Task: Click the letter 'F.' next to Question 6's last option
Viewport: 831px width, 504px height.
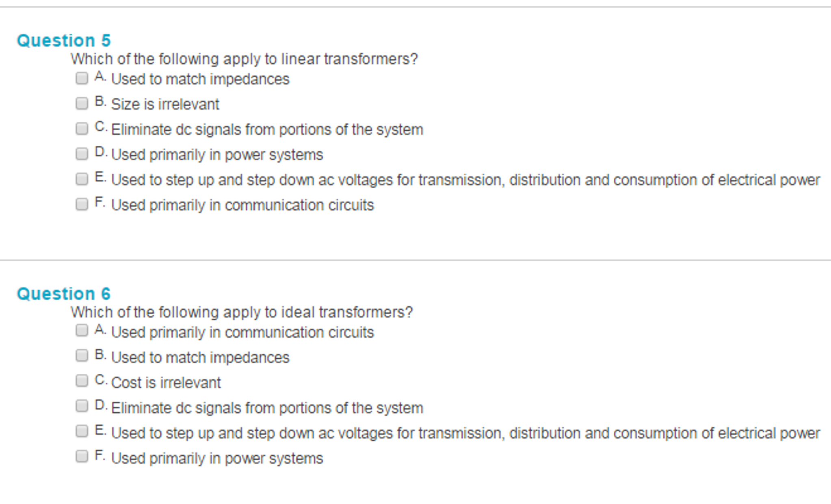Action: 100,455
